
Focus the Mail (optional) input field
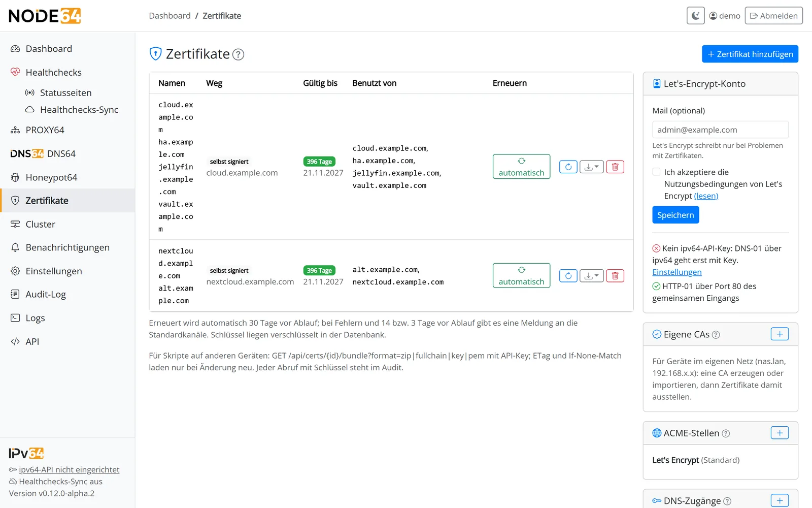tap(720, 130)
